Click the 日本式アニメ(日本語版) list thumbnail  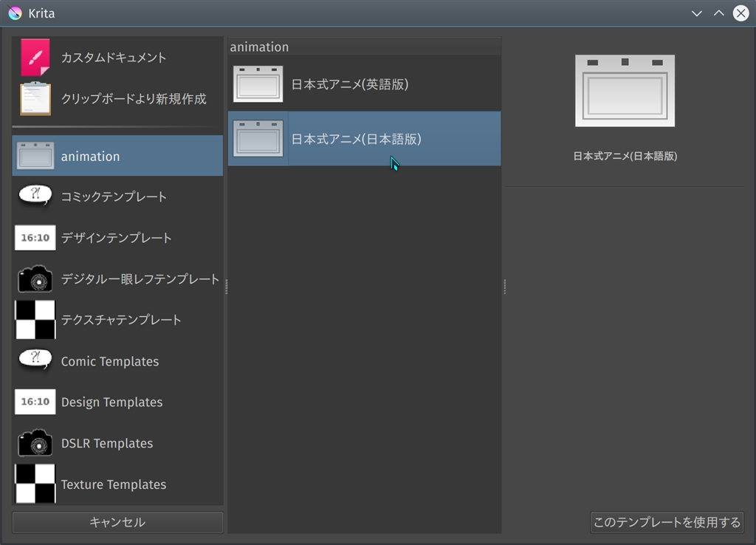click(x=258, y=139)
